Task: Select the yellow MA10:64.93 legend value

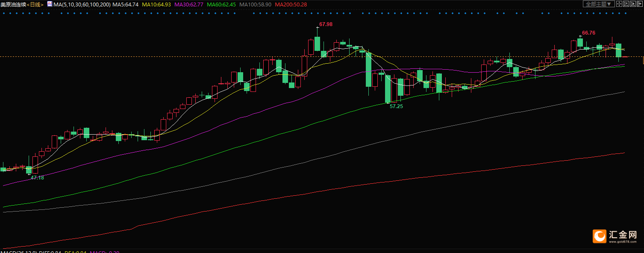Action: pyautogui.click(x=156, y=4)
